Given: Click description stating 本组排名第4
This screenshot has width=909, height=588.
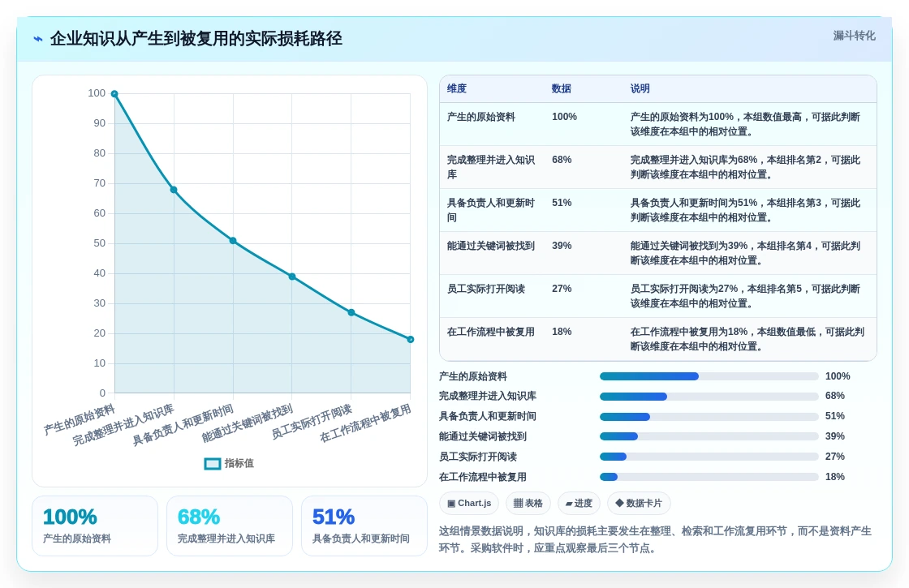Looking at the screenshot, I should pyautogui.click(x=746, y=253).
